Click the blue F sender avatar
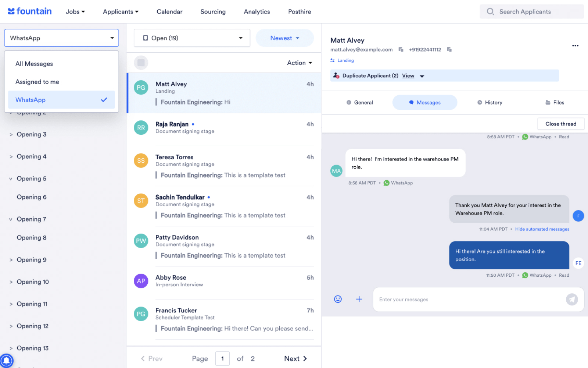The image size is (588, 368). pyautogui.click(x=578, y=216)
